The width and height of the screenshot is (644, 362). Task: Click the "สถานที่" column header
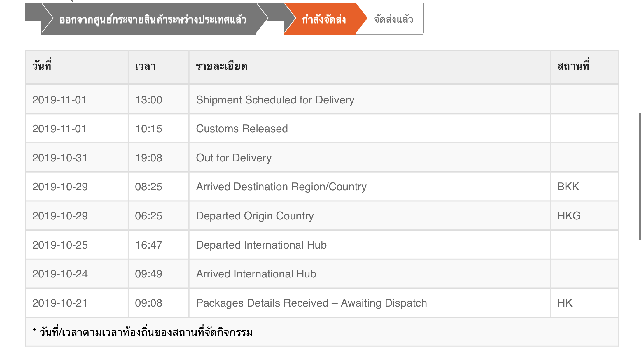(573, 66)
